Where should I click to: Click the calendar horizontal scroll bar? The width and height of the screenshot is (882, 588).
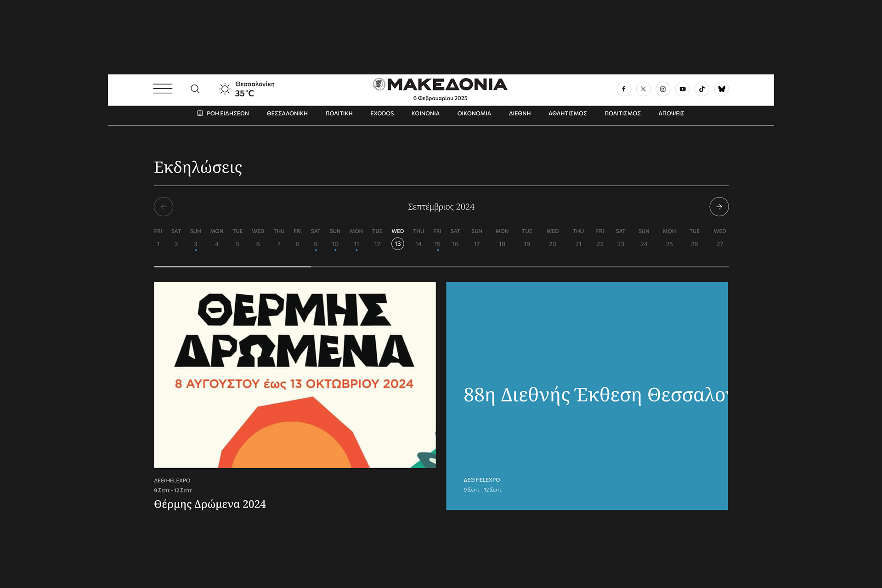[x=441, y=266]
